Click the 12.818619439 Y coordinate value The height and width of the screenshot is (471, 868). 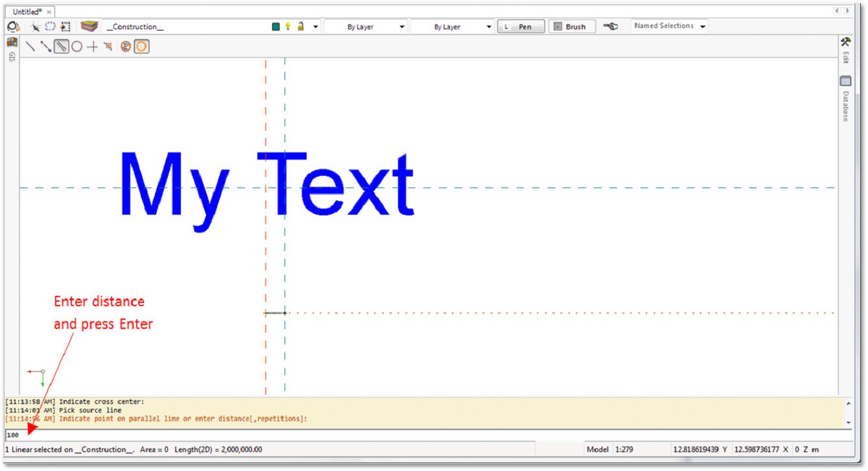point(699,449)
